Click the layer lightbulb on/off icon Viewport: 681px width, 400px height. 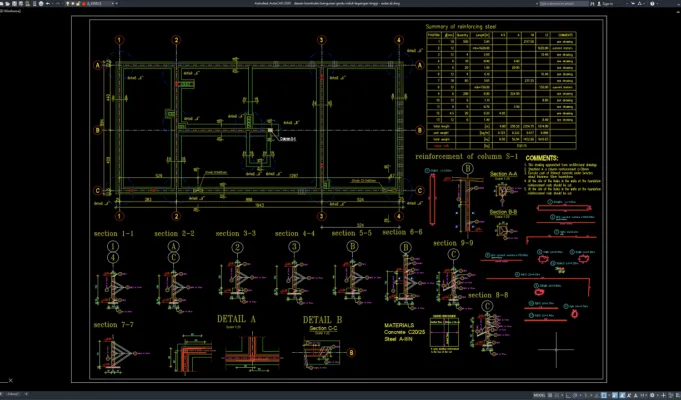[x=67, y=3]
